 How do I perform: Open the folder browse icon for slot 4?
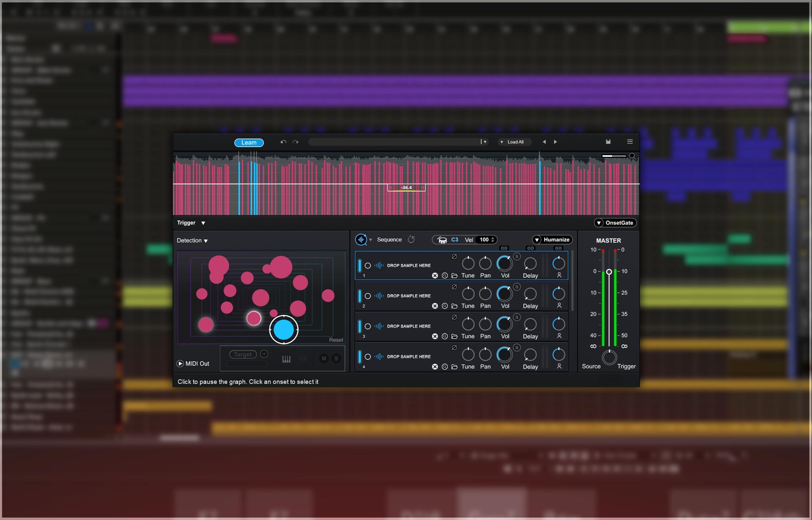[x=454, y=367]
